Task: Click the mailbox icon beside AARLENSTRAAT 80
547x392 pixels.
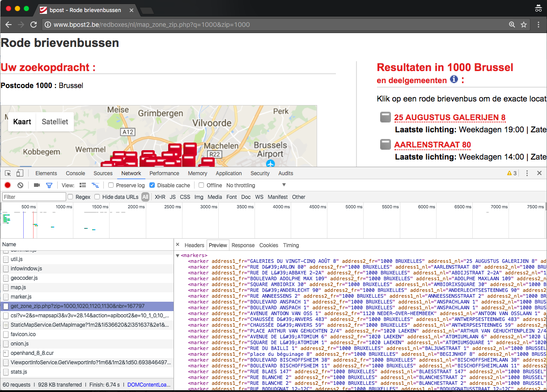Action: [386, 144]
